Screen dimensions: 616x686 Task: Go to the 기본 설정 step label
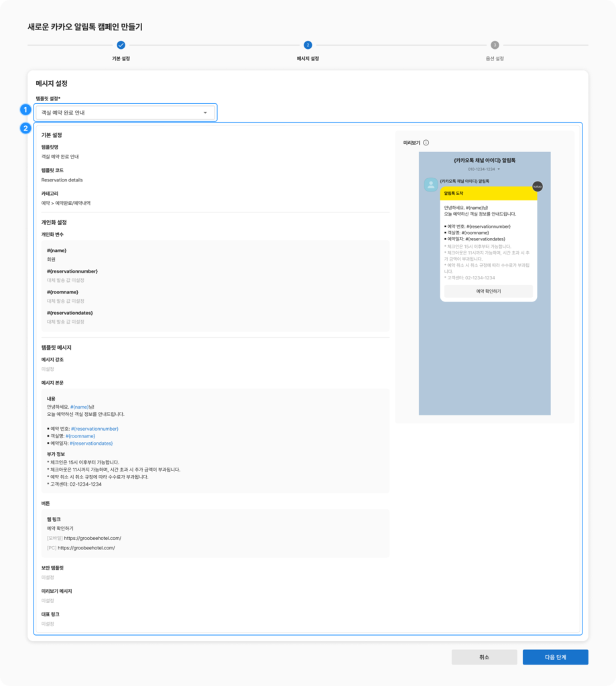click(121, 59)
